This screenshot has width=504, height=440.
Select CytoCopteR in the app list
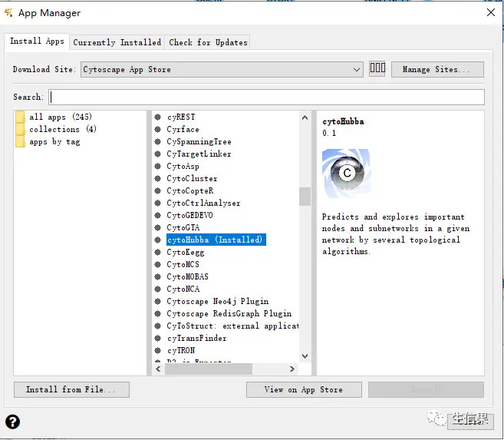click(x=190, y=190)
